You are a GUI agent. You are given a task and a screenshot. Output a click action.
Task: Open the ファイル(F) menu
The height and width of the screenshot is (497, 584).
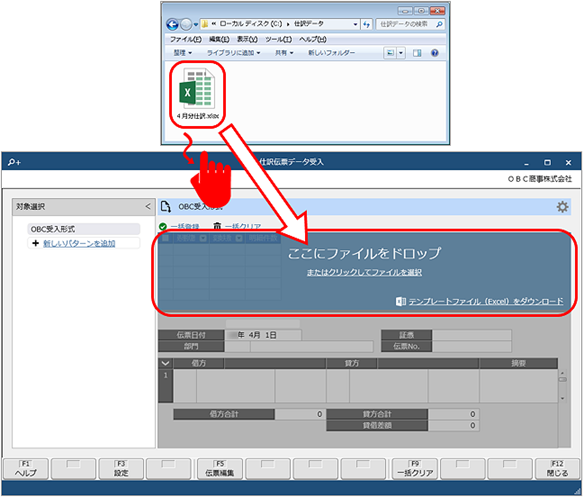pyautogui.click(x=186, y=39)
